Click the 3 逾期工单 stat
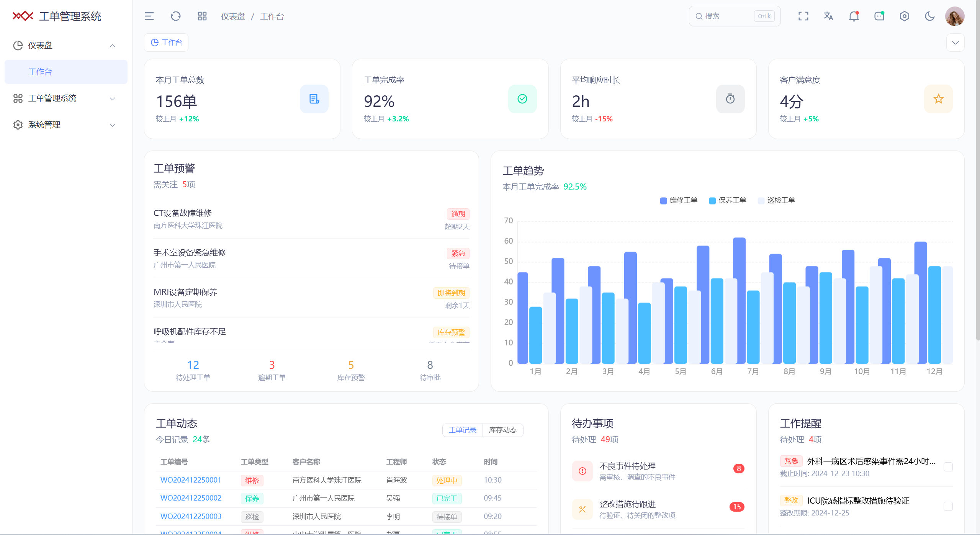Screen dimensions: 980x535 point(272,370)
